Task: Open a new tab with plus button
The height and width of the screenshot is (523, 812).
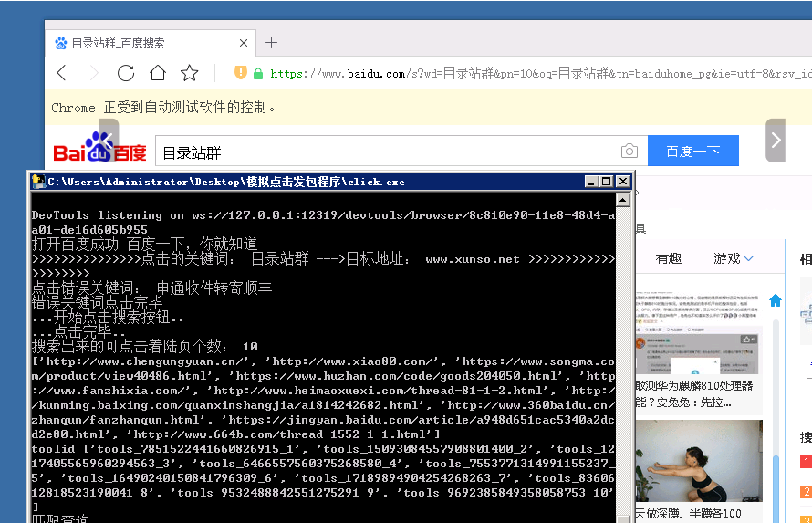Action: coord(271,43)
